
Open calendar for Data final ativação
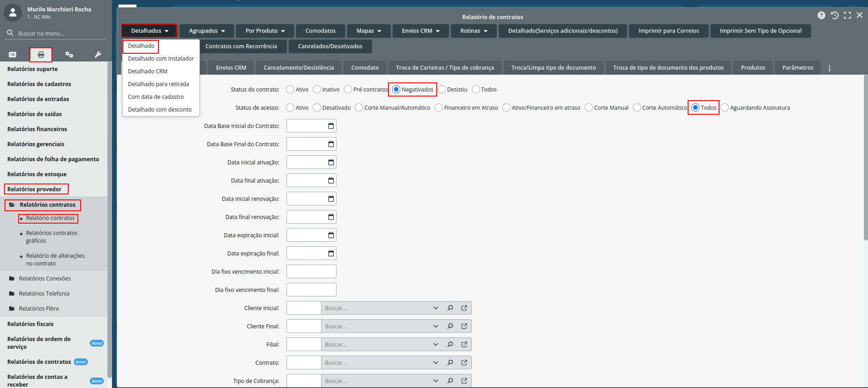[x=331, y=180]
